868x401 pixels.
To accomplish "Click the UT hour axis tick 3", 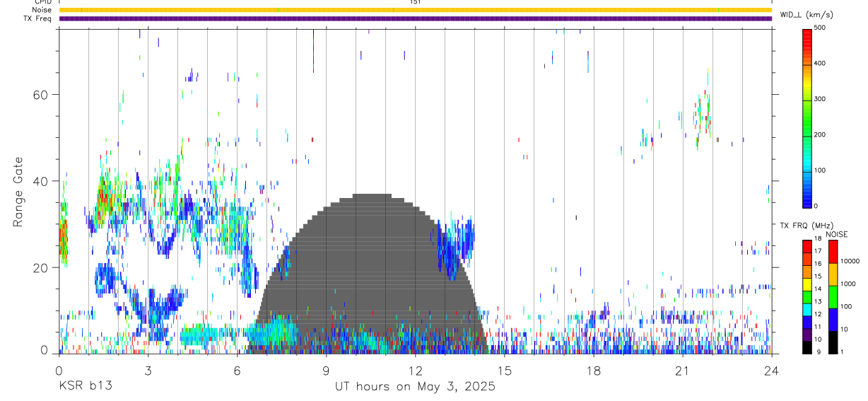I will pos(148,370).
